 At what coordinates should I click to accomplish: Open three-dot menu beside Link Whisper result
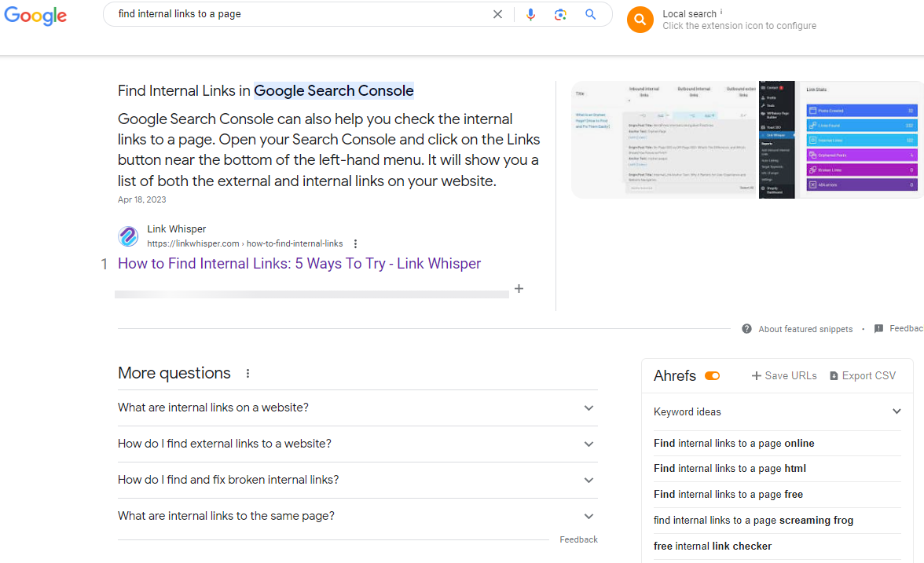coord(356,244)
